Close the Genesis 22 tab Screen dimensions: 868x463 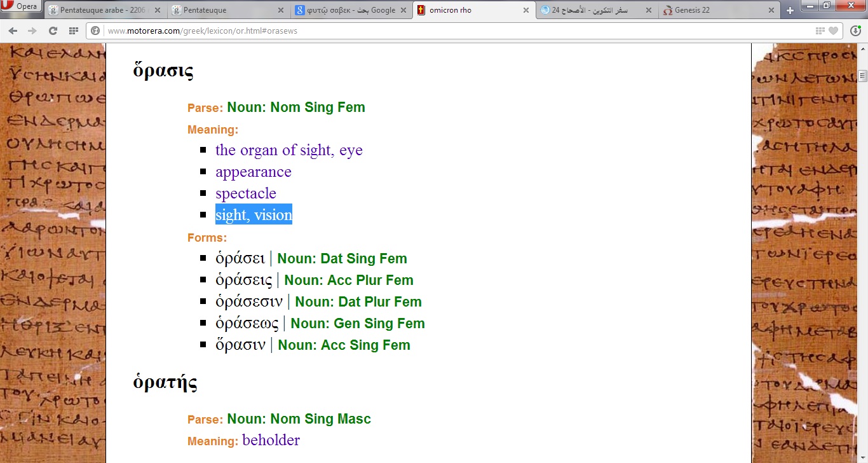[x=771, y=10]
